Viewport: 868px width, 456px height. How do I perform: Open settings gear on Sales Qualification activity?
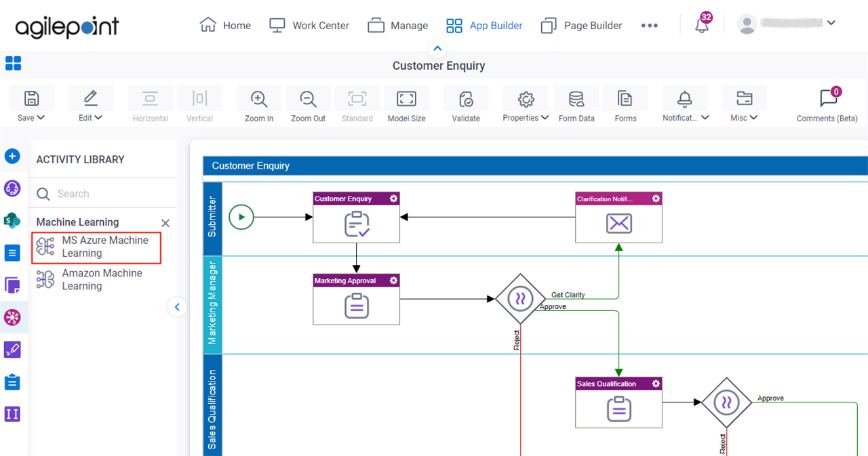tap(656, 384)
